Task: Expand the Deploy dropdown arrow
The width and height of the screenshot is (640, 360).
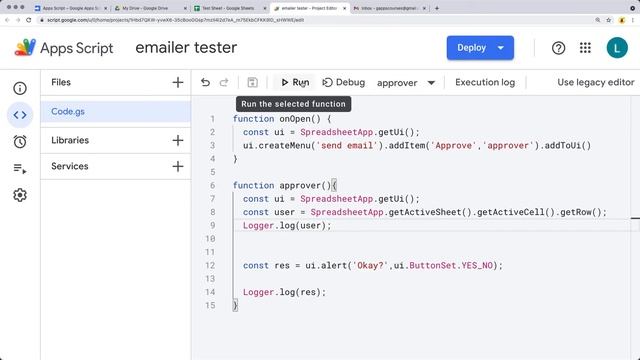Action: [x=501, y=48]
